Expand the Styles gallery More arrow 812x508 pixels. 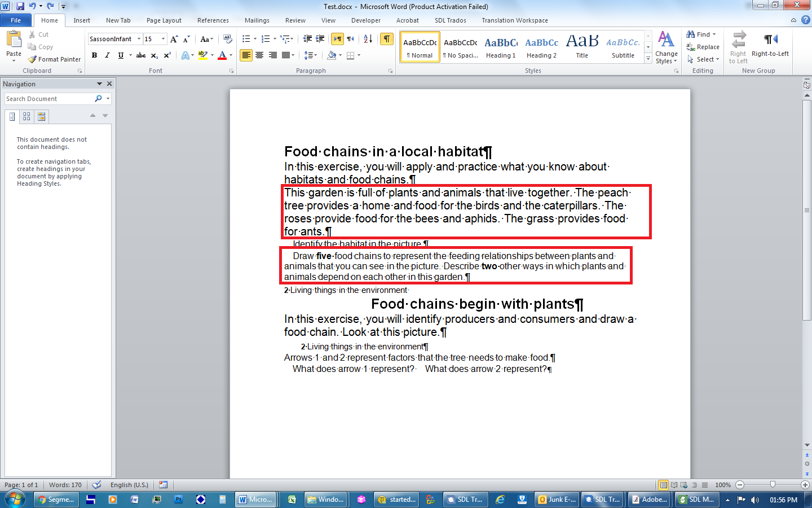[x=648, y=59]
